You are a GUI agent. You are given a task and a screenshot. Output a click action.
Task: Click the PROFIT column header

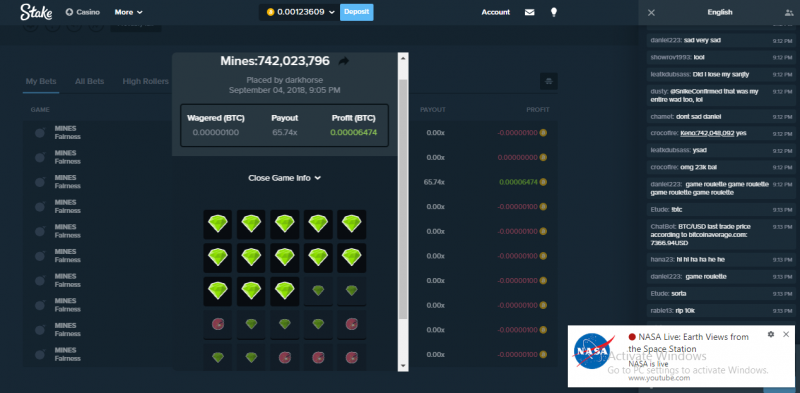538,110
